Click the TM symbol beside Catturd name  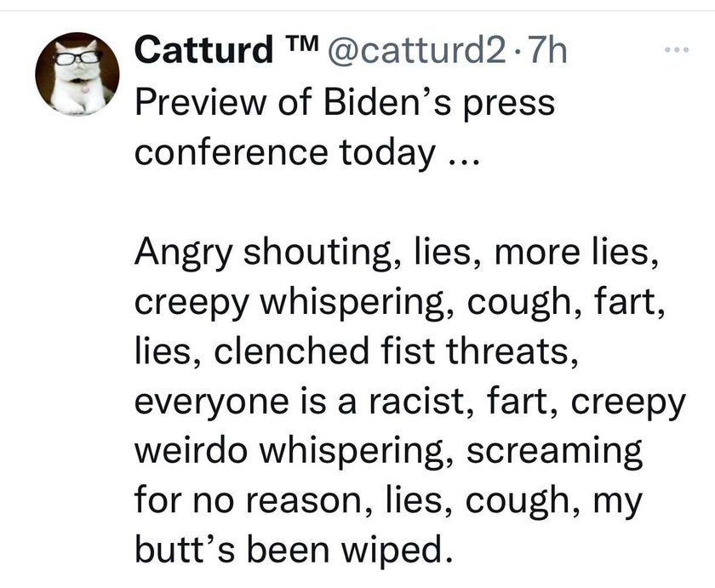pyautogui.click(x=301, y=43)
